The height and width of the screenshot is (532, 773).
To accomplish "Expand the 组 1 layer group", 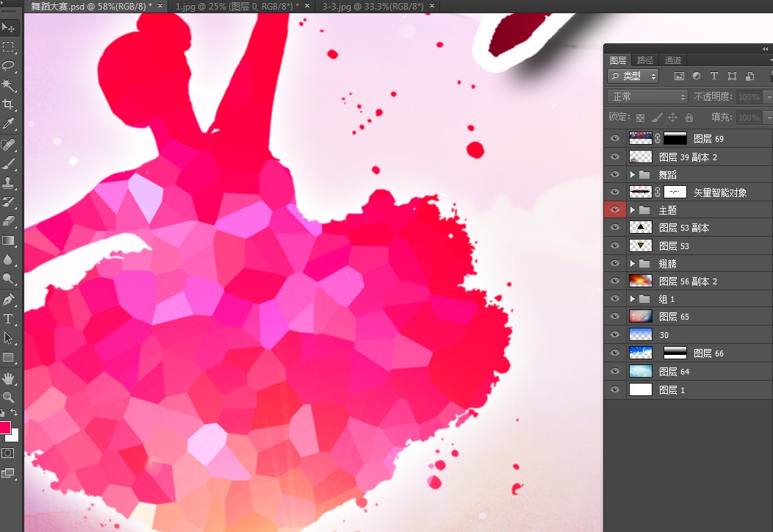I will [633, 299].
